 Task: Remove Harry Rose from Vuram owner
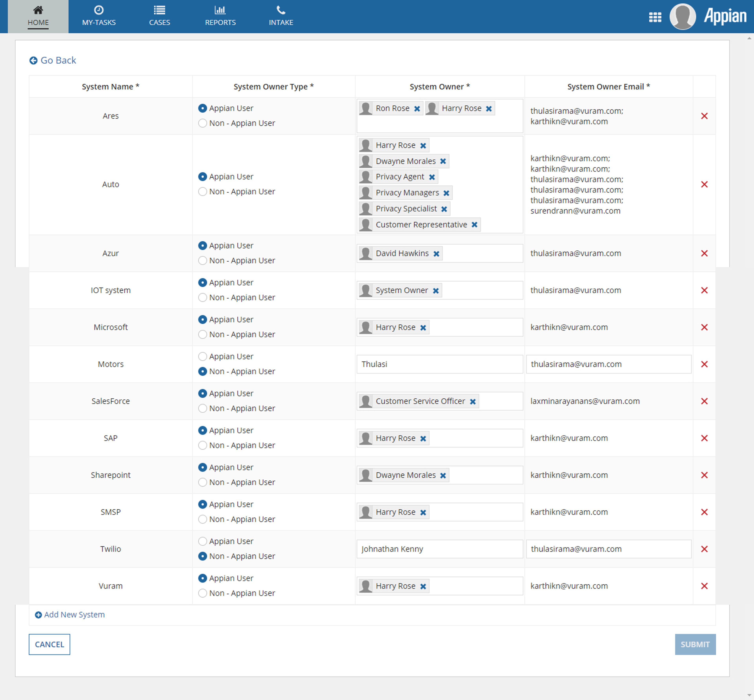pos(423,586)
